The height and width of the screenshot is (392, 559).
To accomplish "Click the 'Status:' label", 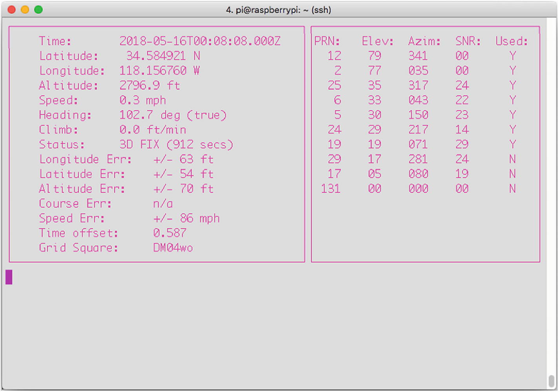I will click(x=62, y=145).
